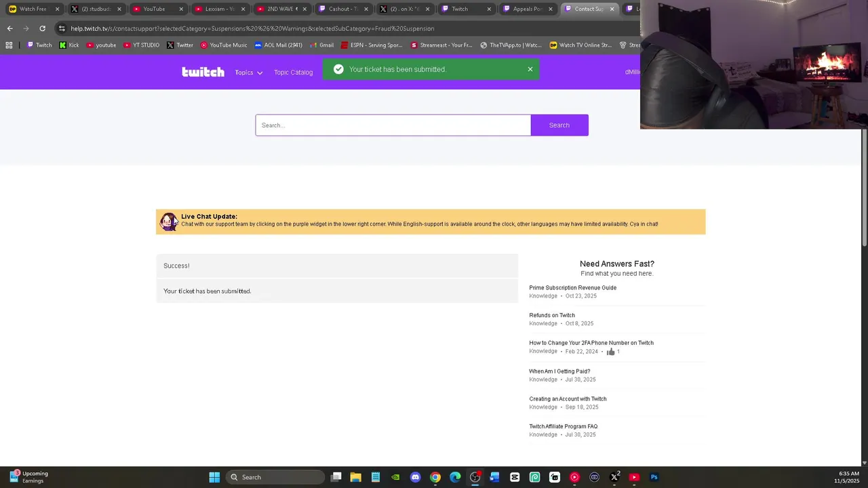
Task: Reload the page with refresh icon
Action: 42,28
